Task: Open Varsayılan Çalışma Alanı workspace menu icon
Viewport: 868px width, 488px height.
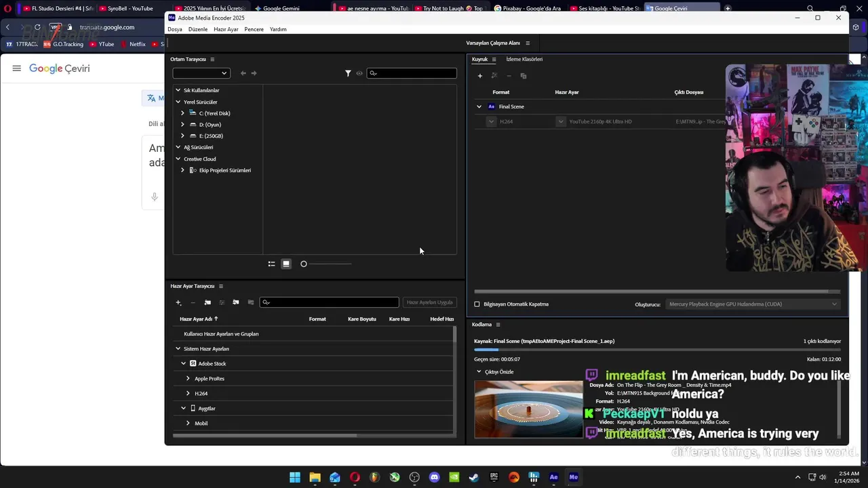Action: (x=528, y=43)
